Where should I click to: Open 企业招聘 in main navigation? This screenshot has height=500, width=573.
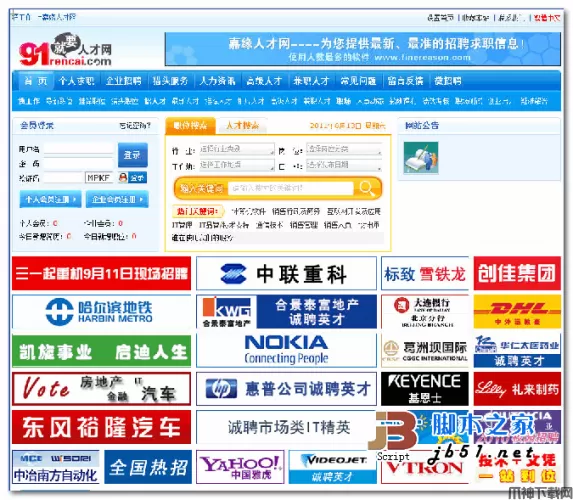(124, 81)
